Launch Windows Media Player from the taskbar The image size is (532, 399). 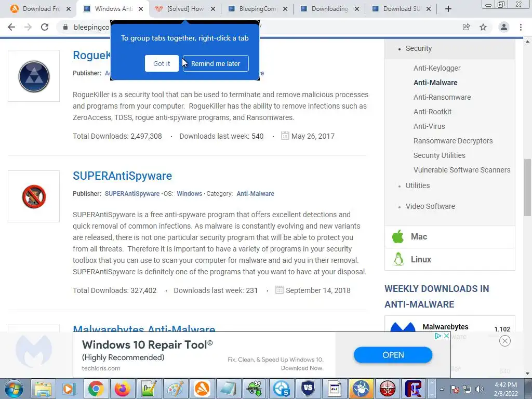[70, 389]
